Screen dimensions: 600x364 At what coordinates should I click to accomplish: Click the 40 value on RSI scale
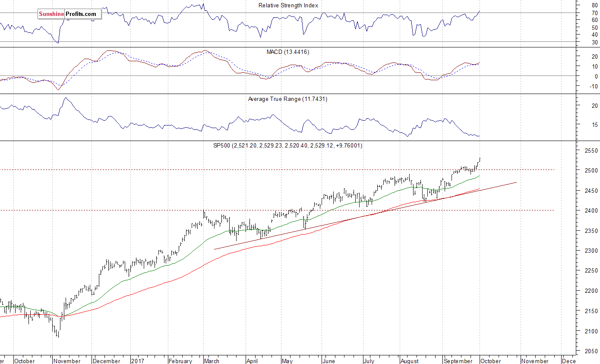click(595, 35)
